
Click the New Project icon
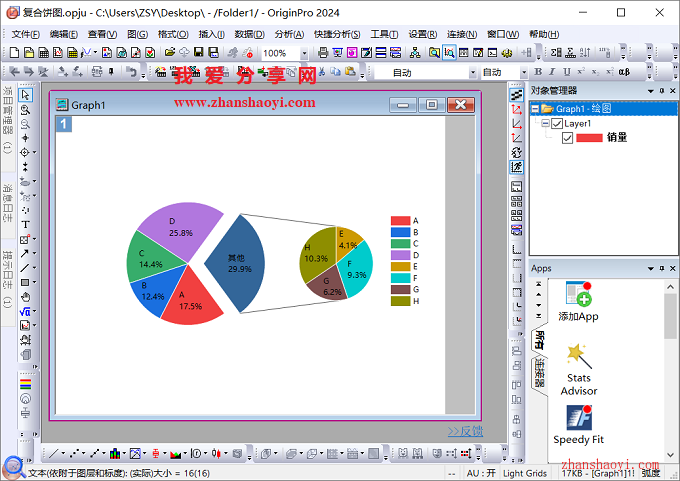(14, 53)
